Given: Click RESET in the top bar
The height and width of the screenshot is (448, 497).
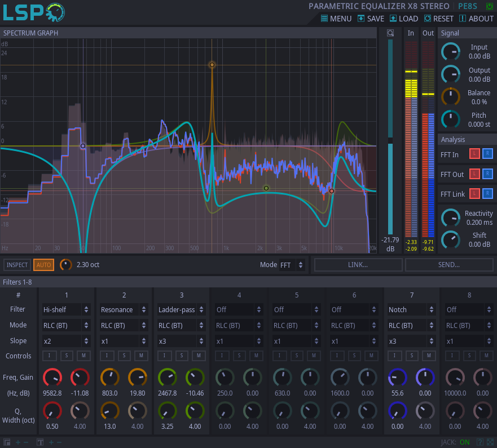Looking at the screenshot, I should [x=439, y=19].
